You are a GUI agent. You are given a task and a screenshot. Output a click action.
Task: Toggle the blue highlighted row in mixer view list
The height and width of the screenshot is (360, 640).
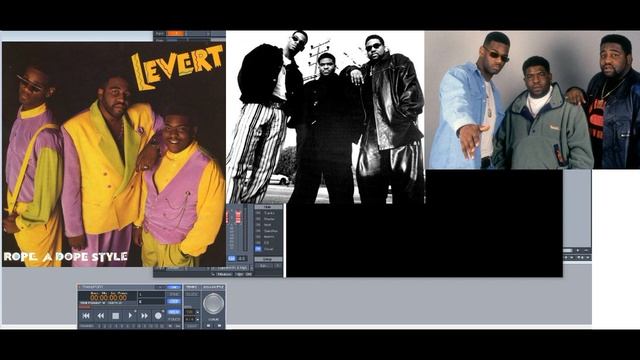point(268,249)
